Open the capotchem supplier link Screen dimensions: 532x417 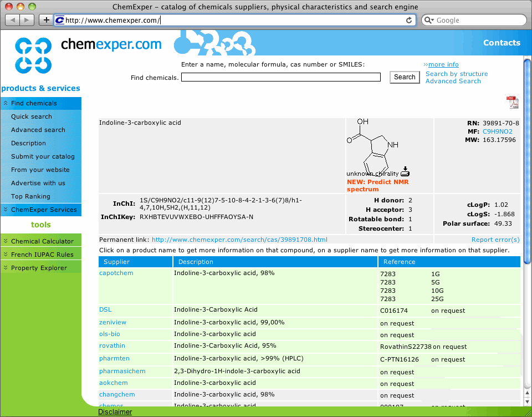coord(116,273)
